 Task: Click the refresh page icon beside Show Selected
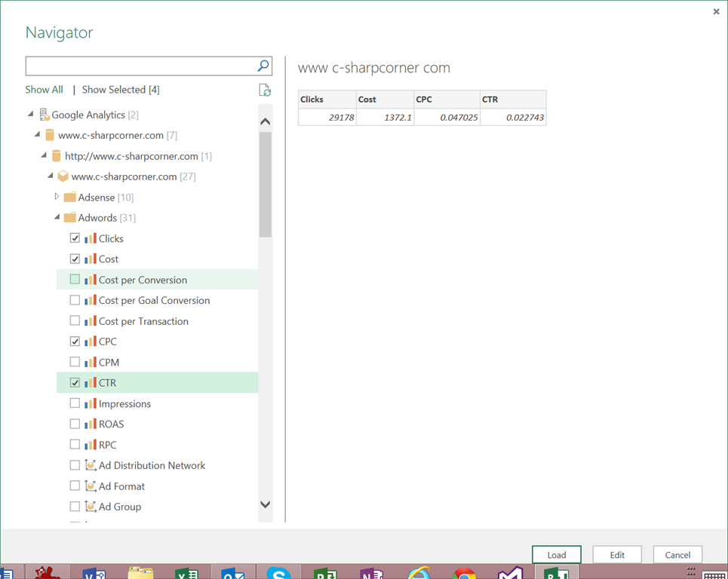(265, 90)
